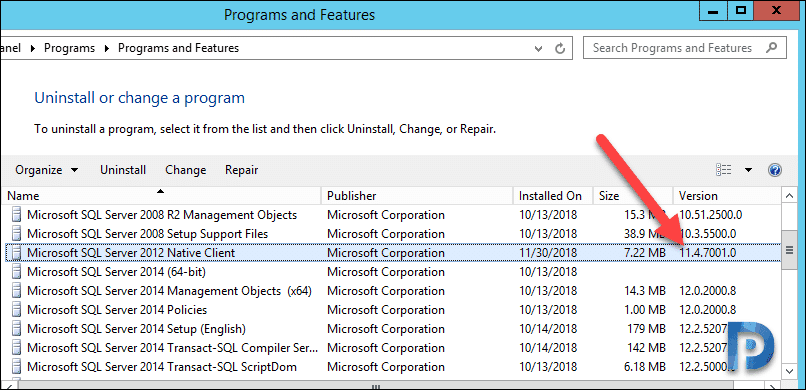Click the Repair toolbar button
This screenshot has height=390, width=806.
coord(242,170)
